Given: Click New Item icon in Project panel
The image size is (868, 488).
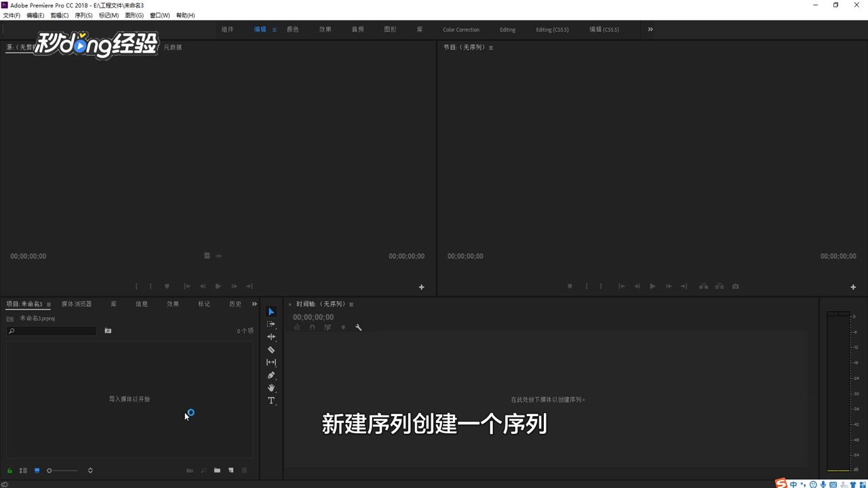Looking at the screenshot, I should coord(231,470).
